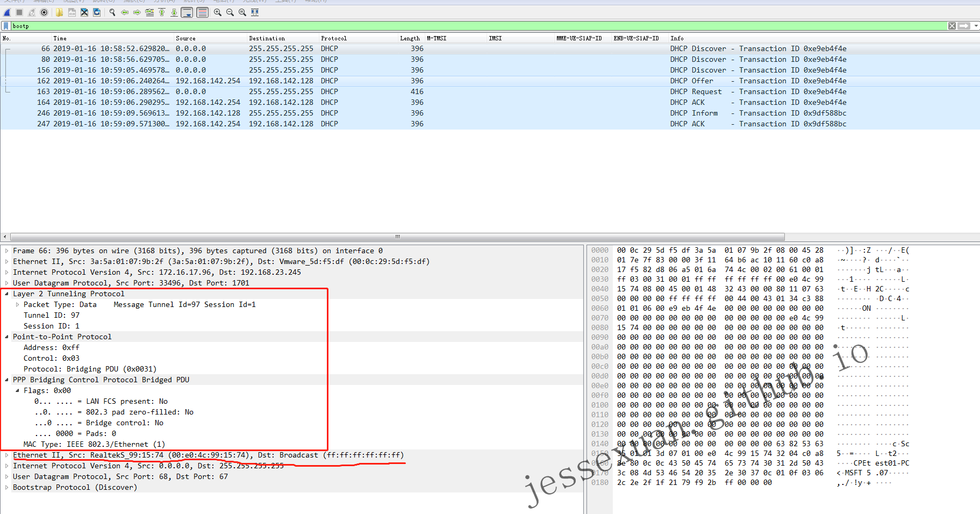Viewport: 980px width, 514px height.
Task: Open the display filter bookmark menu
Action: pos(6,26)
